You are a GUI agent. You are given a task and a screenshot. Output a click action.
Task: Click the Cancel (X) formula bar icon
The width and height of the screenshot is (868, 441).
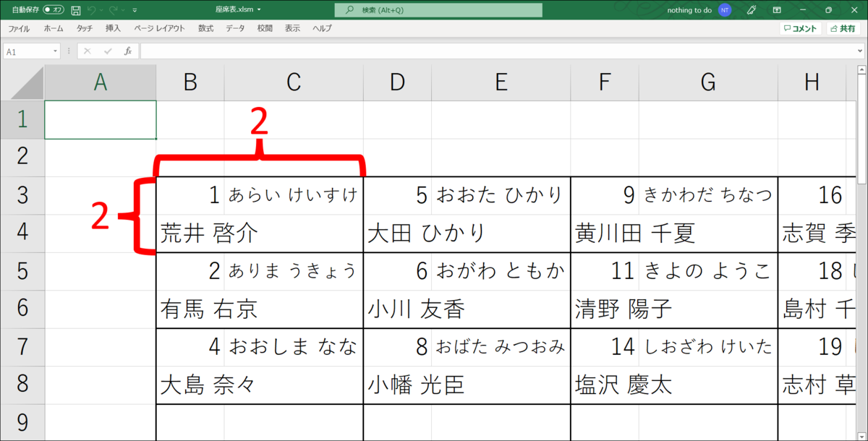tap(87, 51)
